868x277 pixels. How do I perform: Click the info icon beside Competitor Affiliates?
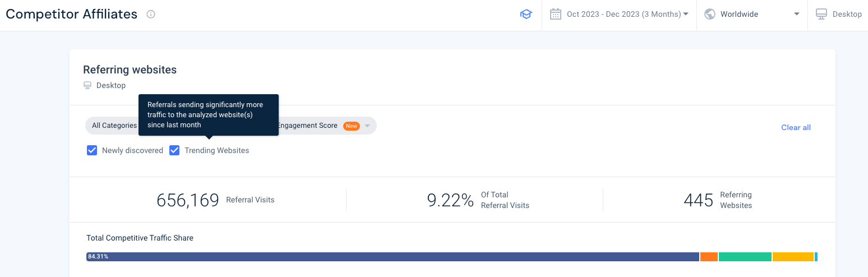point(151,15)
